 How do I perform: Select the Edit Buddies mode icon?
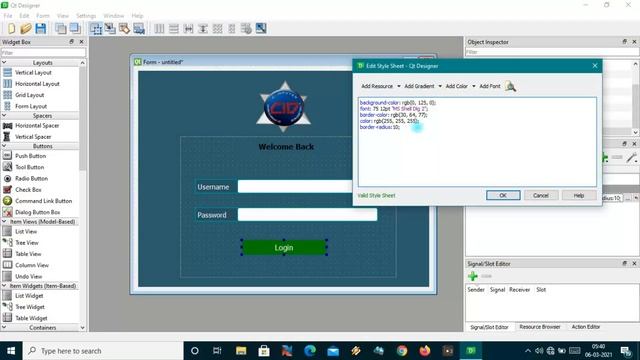tap(124, 29)
